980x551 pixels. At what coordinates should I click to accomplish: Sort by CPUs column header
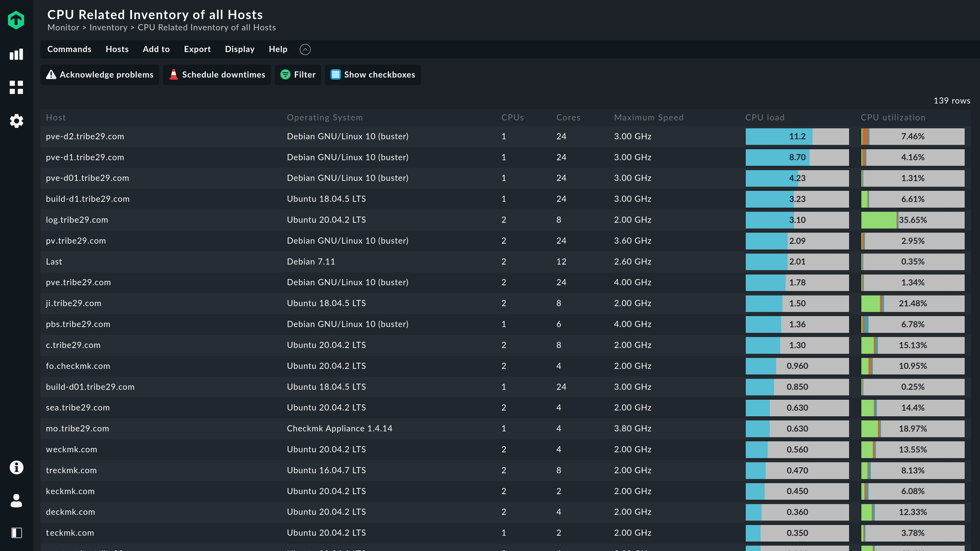coord(512,118)
